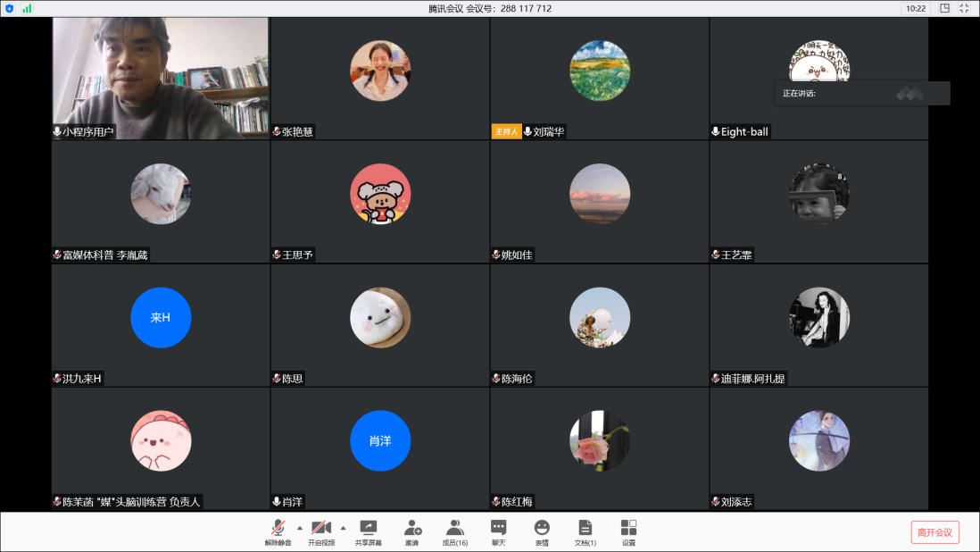This screenshot has height=552, width=980.
Task: Open the emoji reactions (表情) picker
Action: point(542,531)
